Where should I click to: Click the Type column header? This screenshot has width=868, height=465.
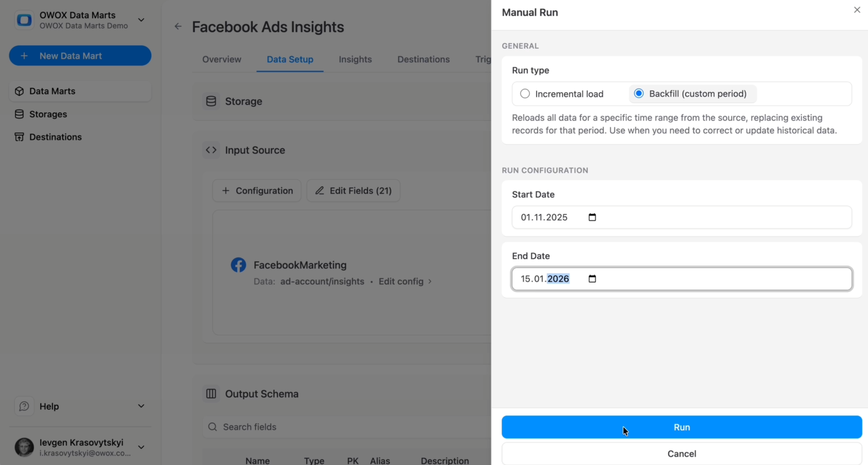(x=314, y=461)
